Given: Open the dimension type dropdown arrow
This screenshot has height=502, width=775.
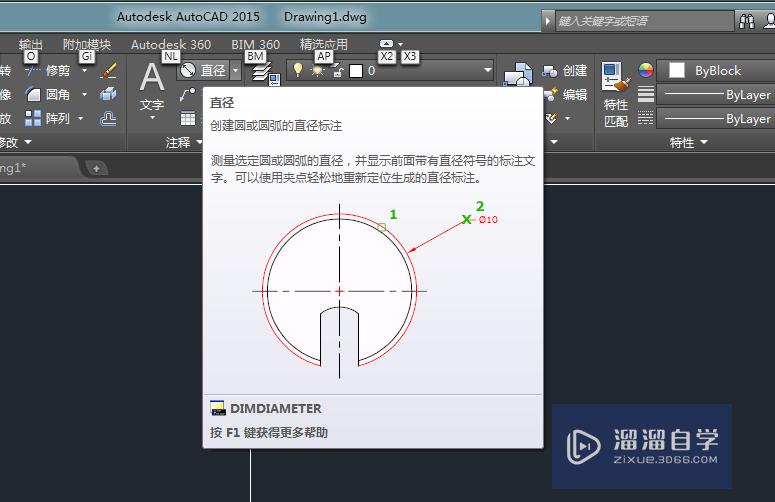Looking at the screenshot, I should [236, 71].
